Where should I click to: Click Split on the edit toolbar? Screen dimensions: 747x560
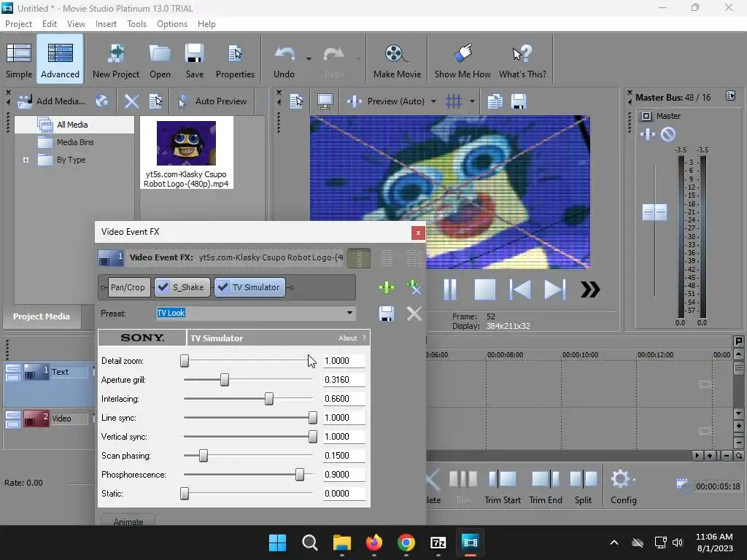tap(583, 486)
